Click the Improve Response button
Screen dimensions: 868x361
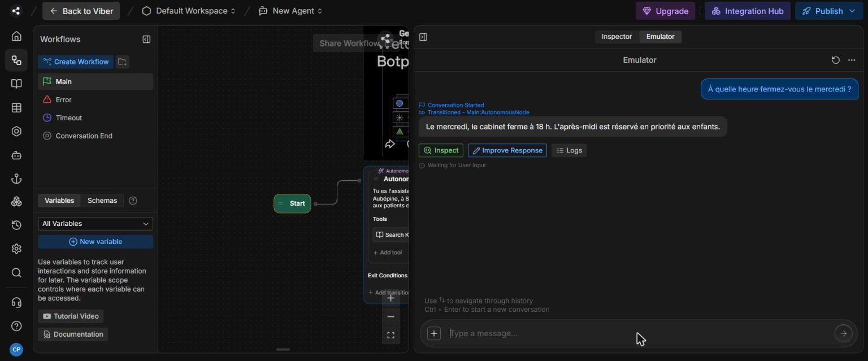point(507,150)
